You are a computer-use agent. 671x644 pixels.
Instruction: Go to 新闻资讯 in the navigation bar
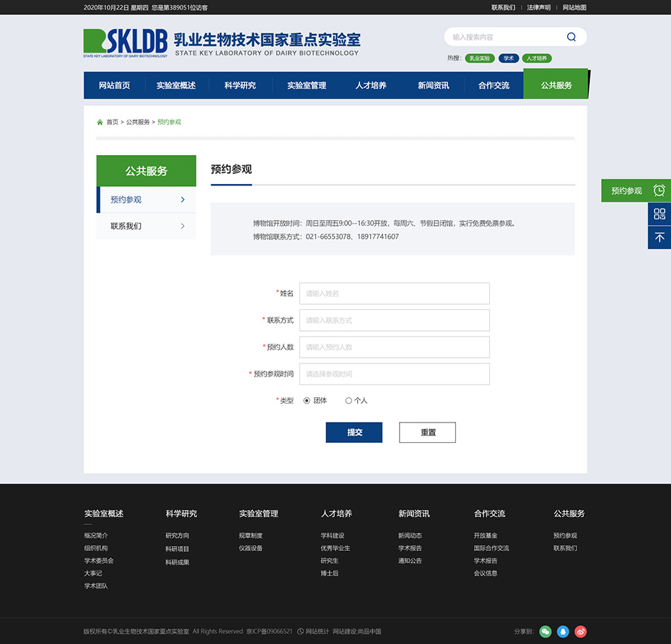pos(433,85)
